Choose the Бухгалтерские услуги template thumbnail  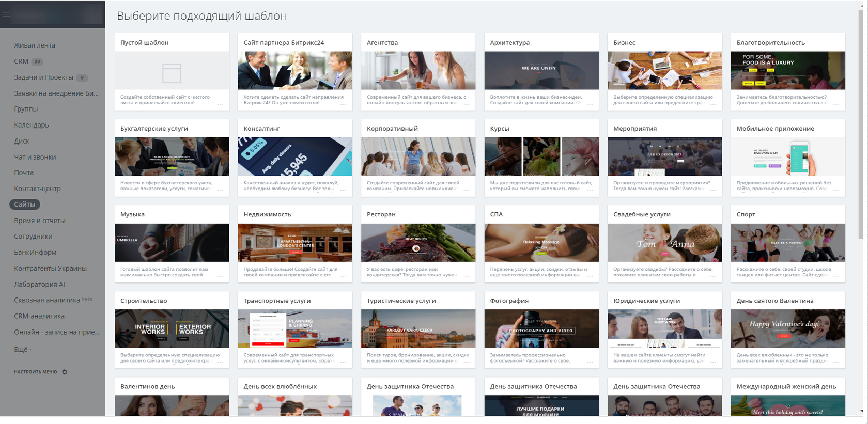(172, 156)
